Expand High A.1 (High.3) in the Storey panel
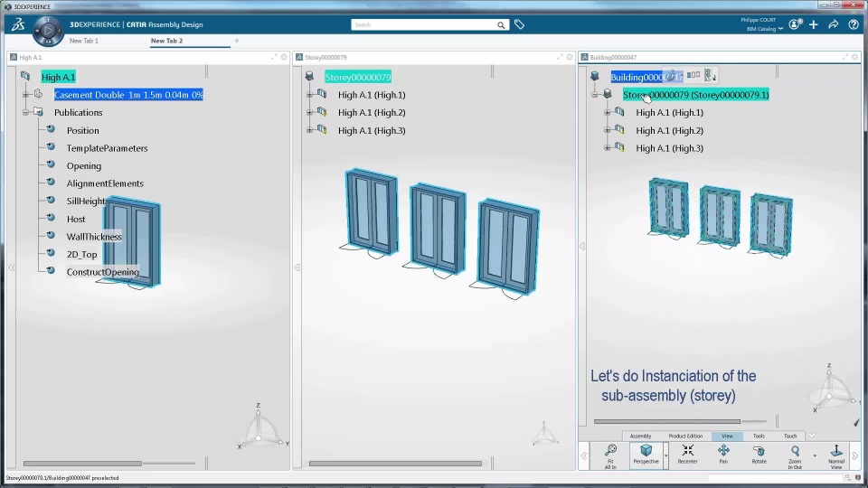Image resolution: width=868 pixels, height=488 pixels. (310, 130)
